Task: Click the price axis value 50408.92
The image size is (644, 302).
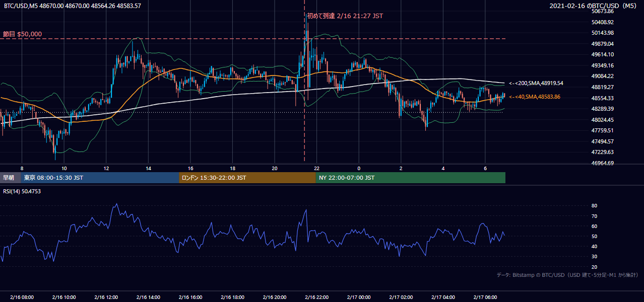Action: coord(602,22)
